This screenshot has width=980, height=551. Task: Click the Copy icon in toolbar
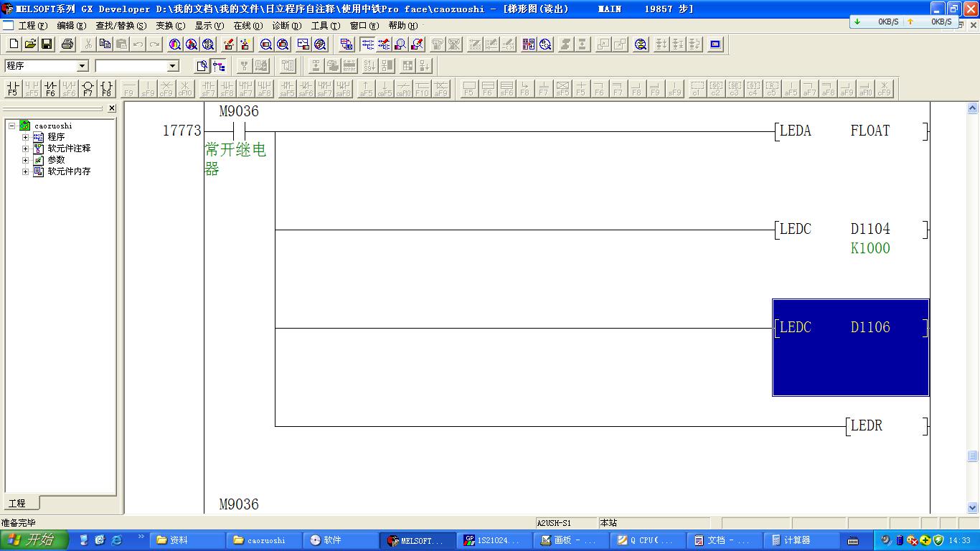(105, 44)
